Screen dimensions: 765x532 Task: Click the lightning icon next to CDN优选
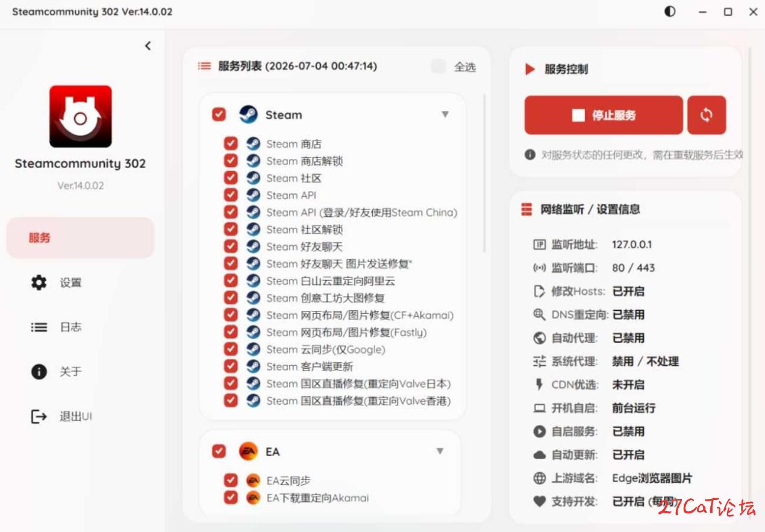click(x=539, y=384)
